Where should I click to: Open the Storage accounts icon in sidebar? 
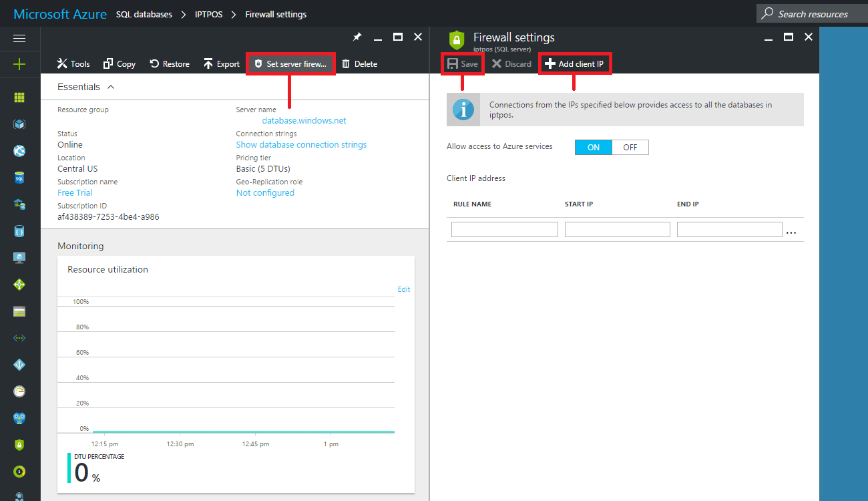pos(19,311)
